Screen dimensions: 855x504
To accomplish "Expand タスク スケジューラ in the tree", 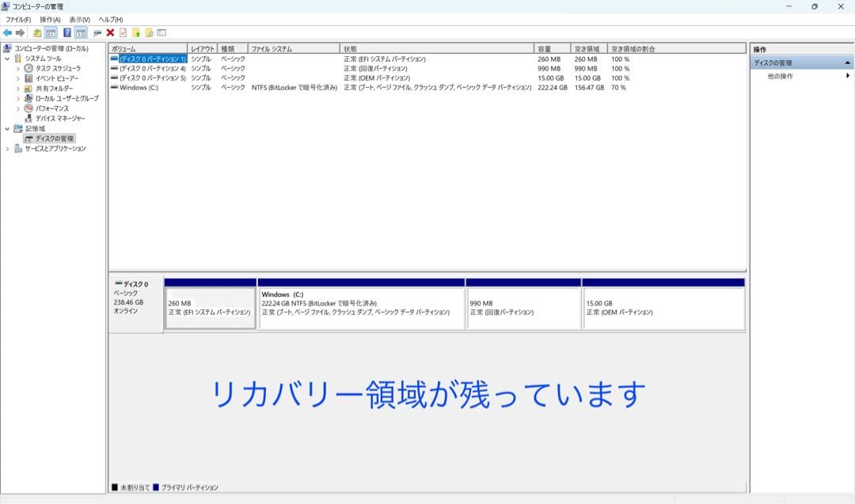I will tap(18, 68).
